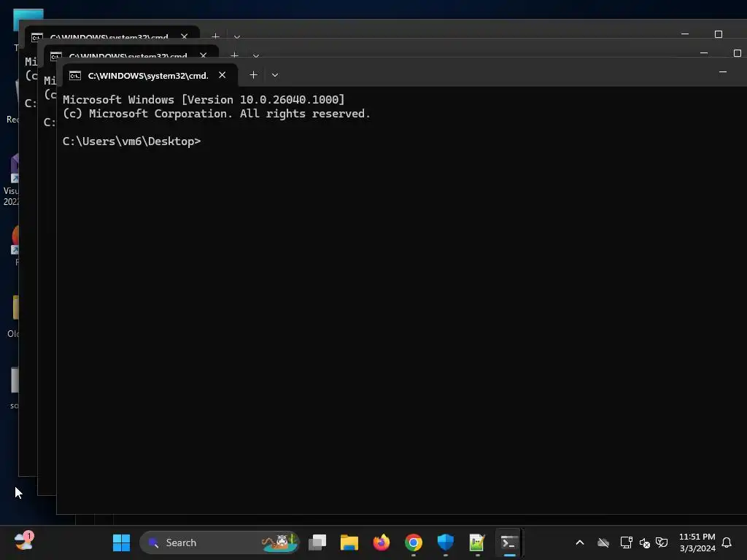The height and width of the screenshot is (560, 747).
Task: Open a new tab in front terminal
Action: [253, 75]
